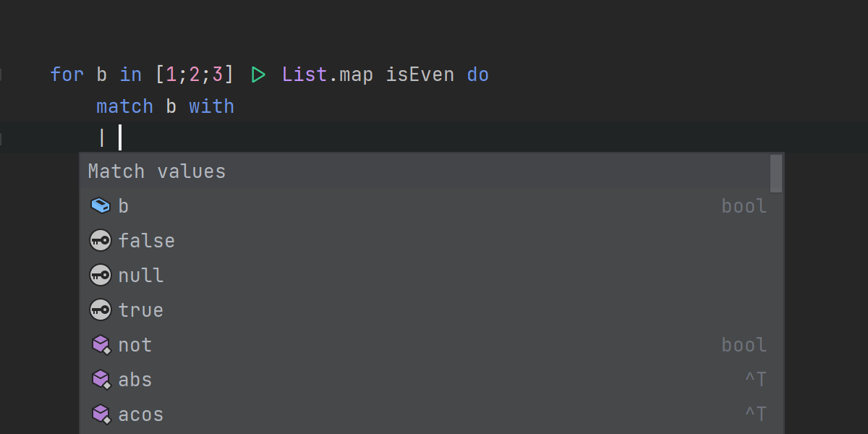The height and width of the screenshot is (434, 868).
Task: Click the completion popup scrollbar thumb
Action: coord(776,174)
